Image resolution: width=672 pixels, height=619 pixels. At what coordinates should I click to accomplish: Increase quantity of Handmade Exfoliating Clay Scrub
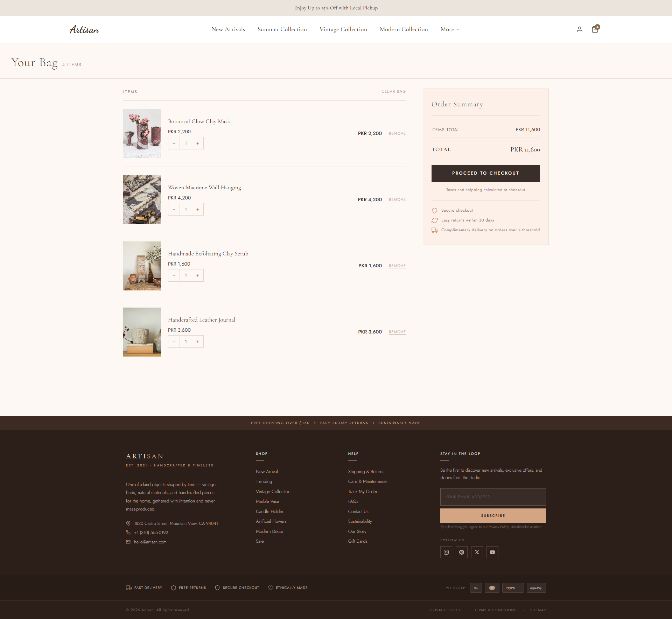point(198,276)
